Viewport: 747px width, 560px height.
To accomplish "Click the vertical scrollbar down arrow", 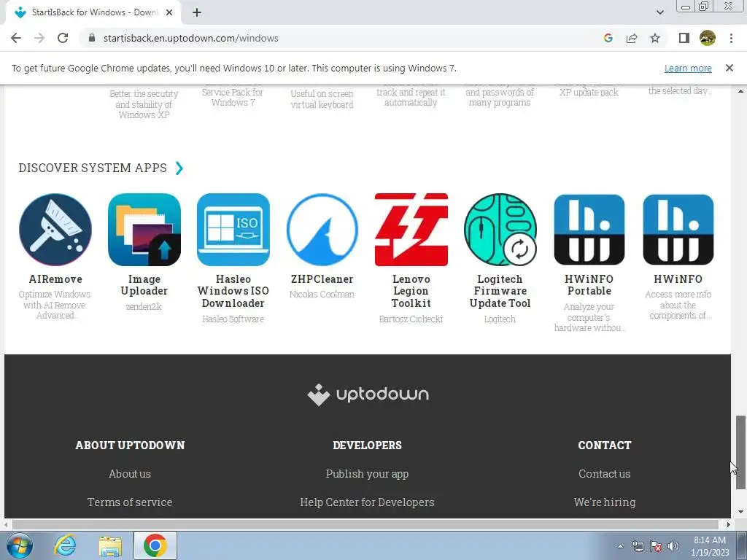I will pyautogui.click(x=740, y=512).
